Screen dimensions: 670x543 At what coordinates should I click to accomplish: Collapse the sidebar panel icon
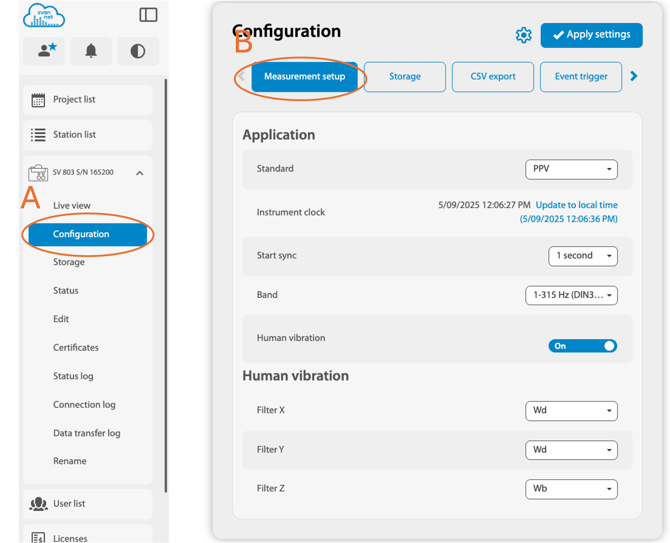click(x=148, y=15)
